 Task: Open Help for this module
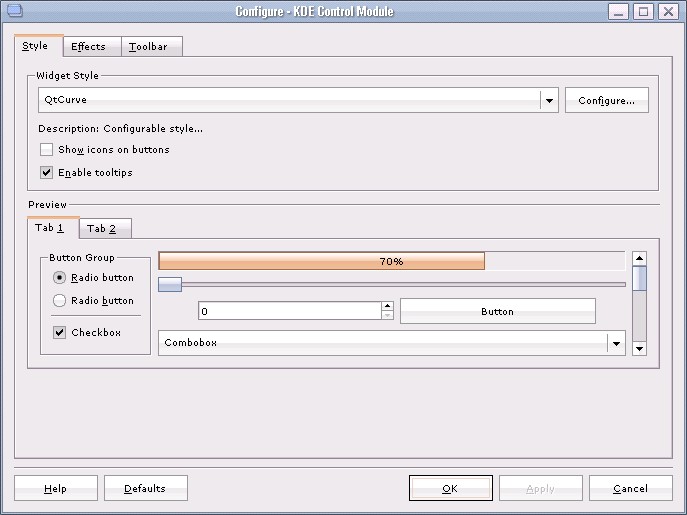(x=56, y=488)
